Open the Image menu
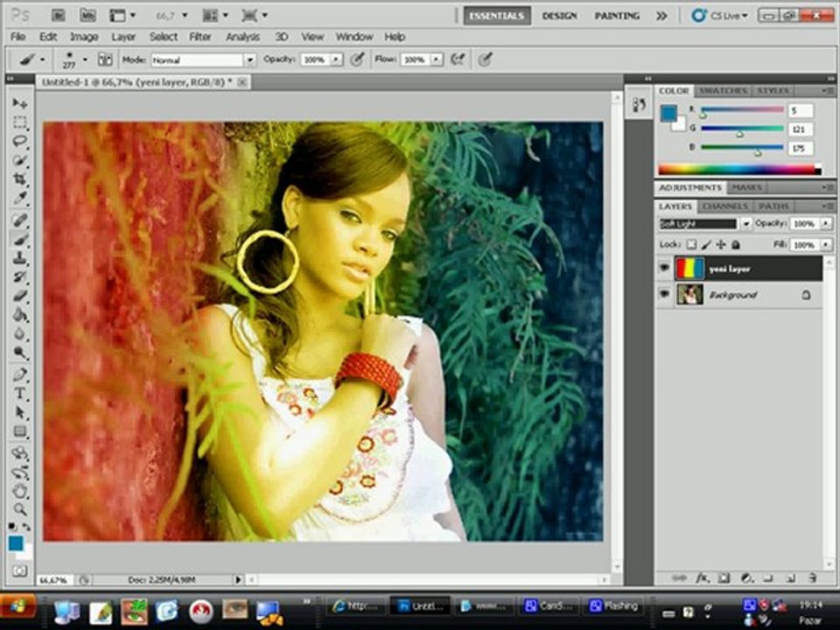Viewport: 840px width, 630px height. pyautogui.click(x=84, y=37)
